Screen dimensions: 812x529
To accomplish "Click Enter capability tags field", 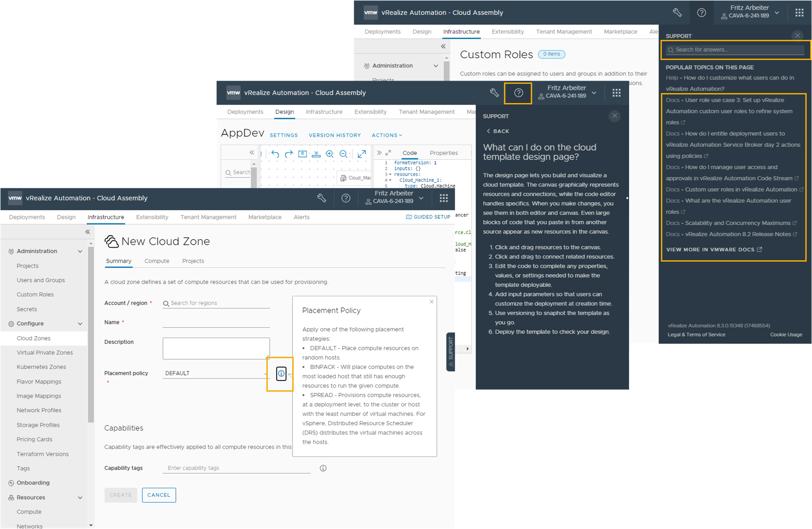I will click(x=237, y=468).
